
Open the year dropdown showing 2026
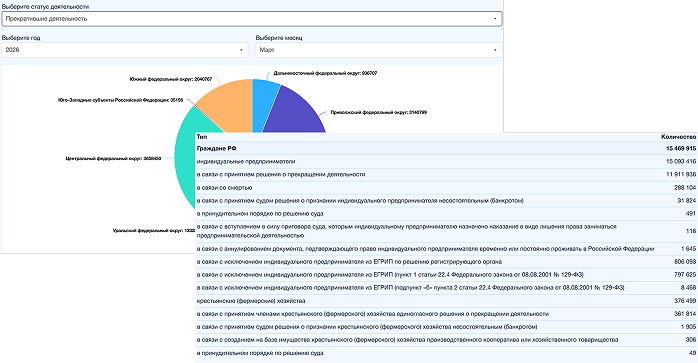[125, 50]
